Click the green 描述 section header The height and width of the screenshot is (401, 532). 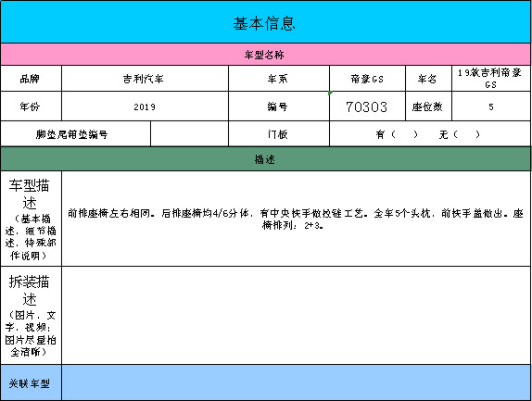point(265,159)
